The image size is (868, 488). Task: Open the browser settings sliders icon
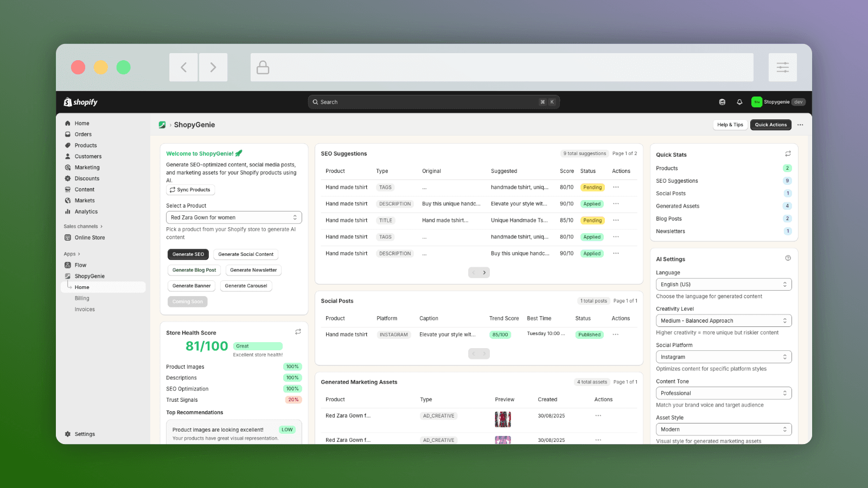tap(782, 67)
